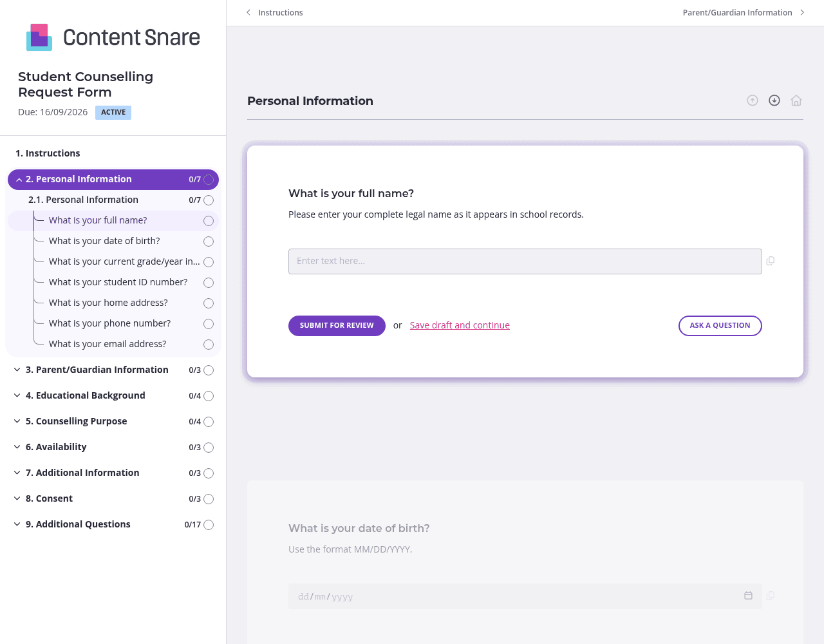The height and width of the screenshot is (644, 824).
Task: Toggle status circle for Consent section
Action: 209,499
